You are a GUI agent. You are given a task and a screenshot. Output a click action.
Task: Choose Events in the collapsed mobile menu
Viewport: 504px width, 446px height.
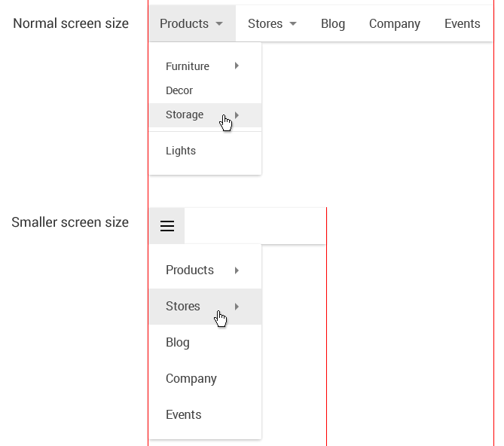184,415
